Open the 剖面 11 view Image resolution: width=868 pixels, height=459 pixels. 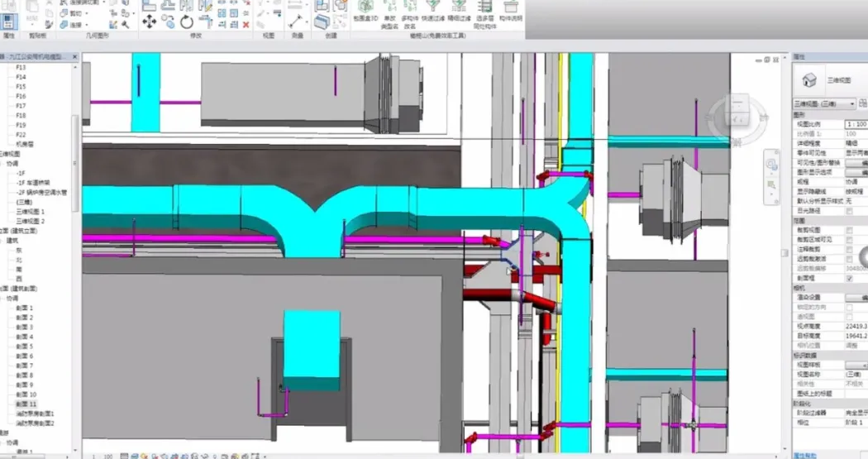pos(26,404)
